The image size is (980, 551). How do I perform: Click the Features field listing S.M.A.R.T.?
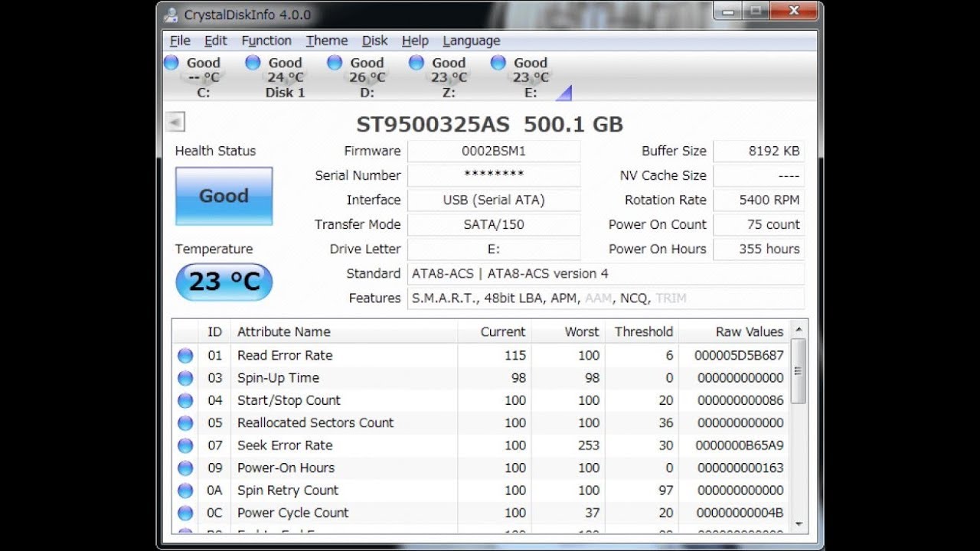606,298
